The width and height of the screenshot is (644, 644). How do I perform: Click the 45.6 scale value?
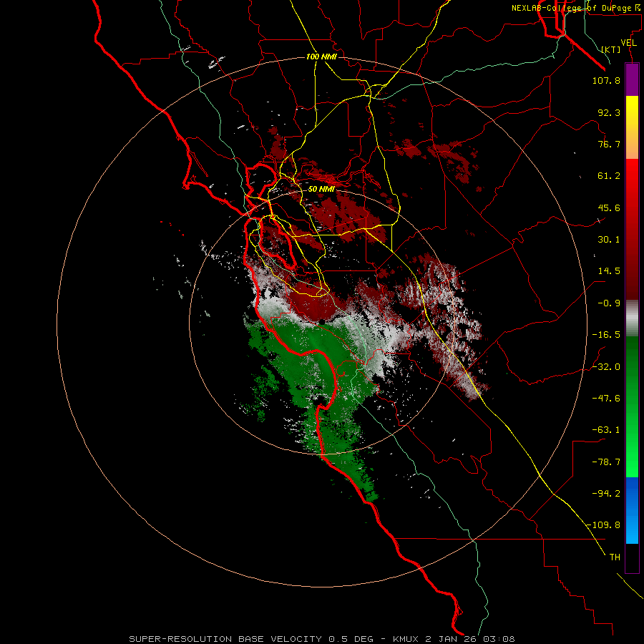point(609,208)
